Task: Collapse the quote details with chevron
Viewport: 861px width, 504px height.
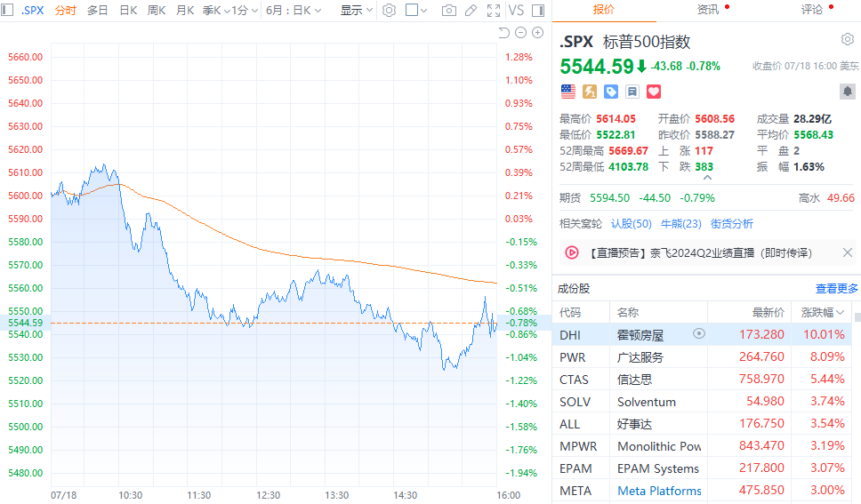Action: pos(707,177)
